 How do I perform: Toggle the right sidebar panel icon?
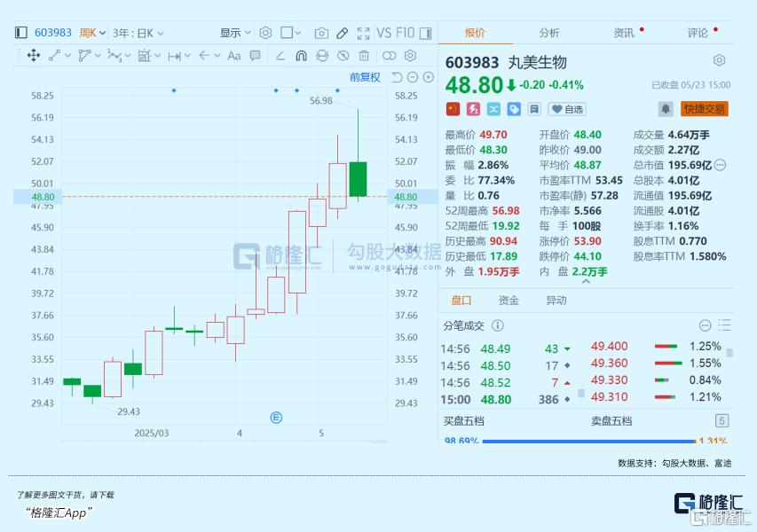click(425, 34)
